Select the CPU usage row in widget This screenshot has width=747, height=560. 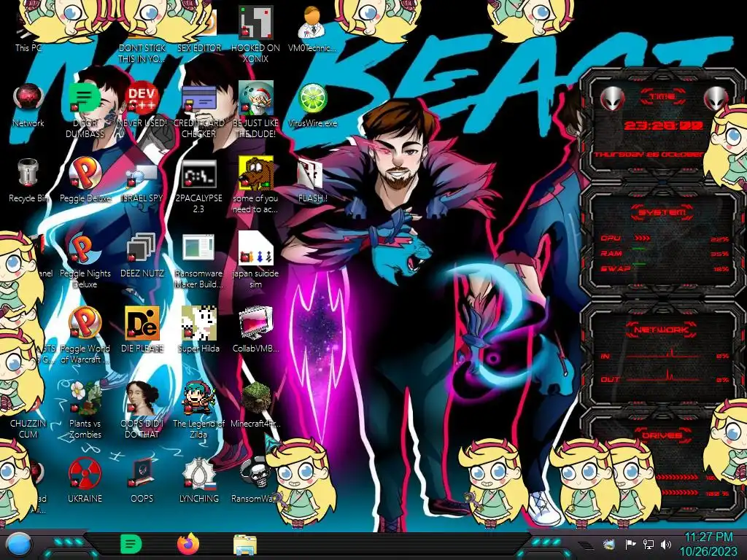coord(664,238)
